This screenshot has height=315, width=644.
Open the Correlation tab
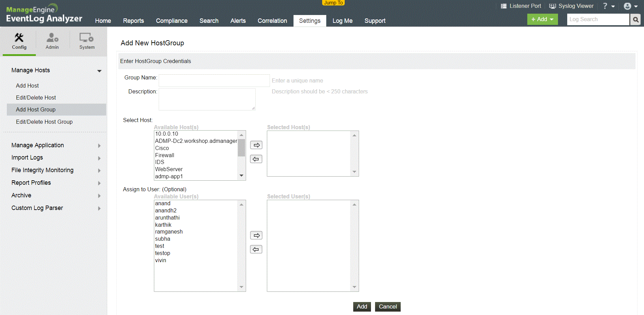[272, 21]
